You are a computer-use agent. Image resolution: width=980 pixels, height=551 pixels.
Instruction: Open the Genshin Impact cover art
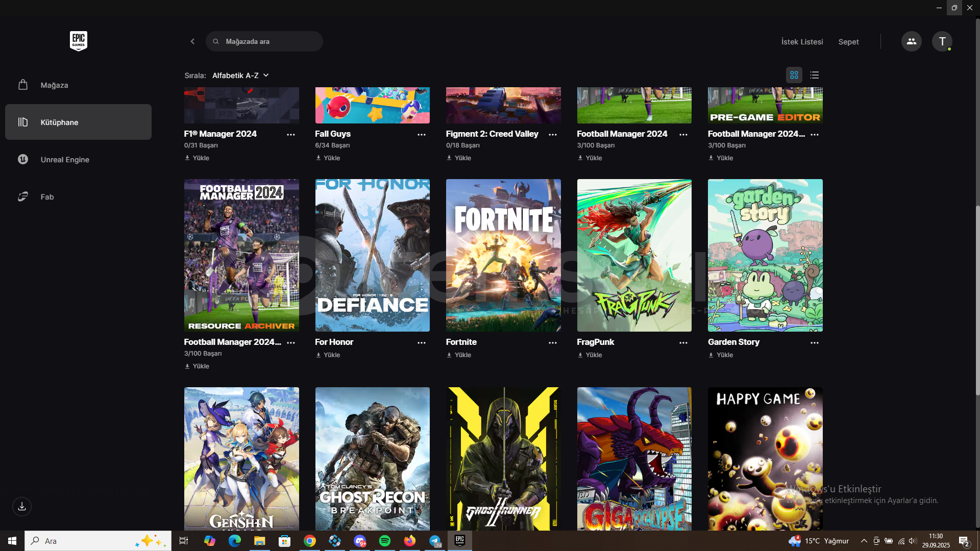(241, 459)
